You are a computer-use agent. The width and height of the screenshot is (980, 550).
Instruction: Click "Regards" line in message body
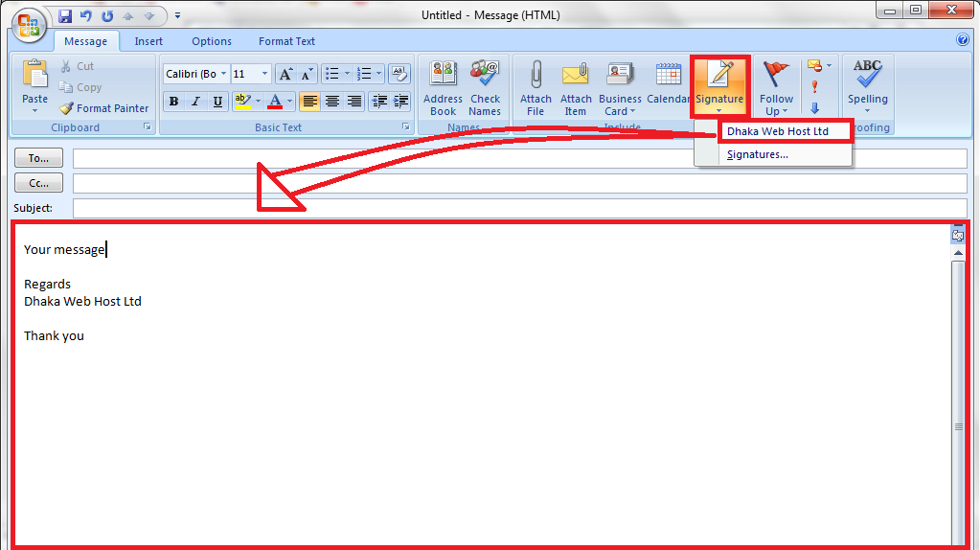(48, 284)
